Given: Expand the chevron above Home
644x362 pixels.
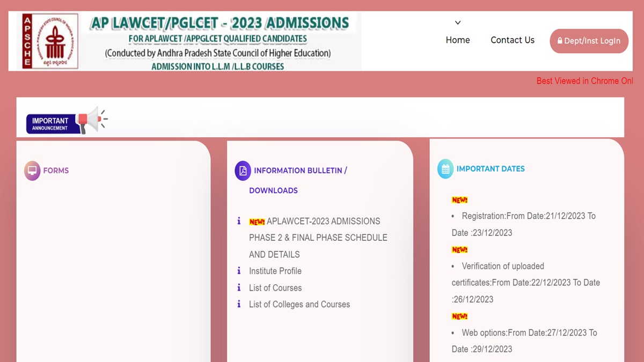Looking at the screenshot, I should 458,23.
